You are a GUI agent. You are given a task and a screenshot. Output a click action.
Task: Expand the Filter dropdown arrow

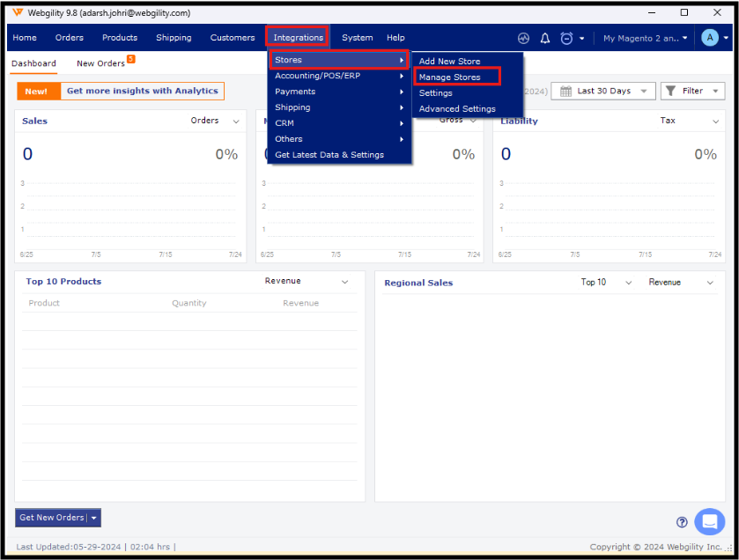[x=715, y=91]
